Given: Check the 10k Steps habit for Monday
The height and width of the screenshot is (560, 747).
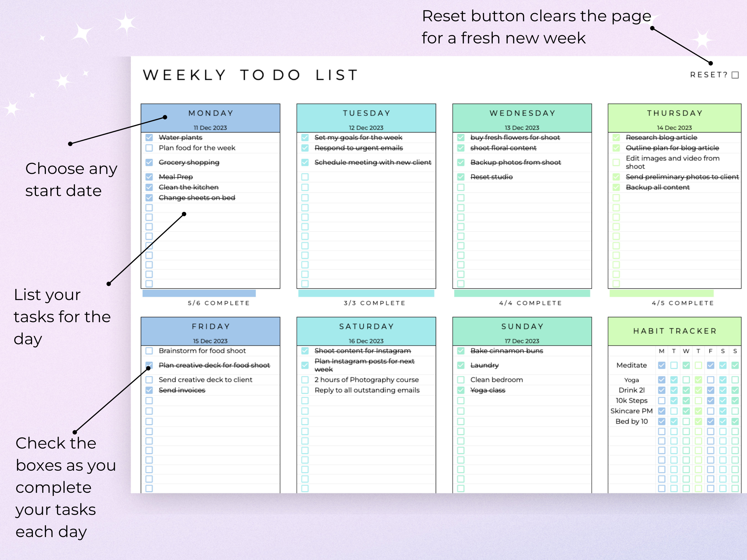Looking at the screenshot, I should [661, 401].
